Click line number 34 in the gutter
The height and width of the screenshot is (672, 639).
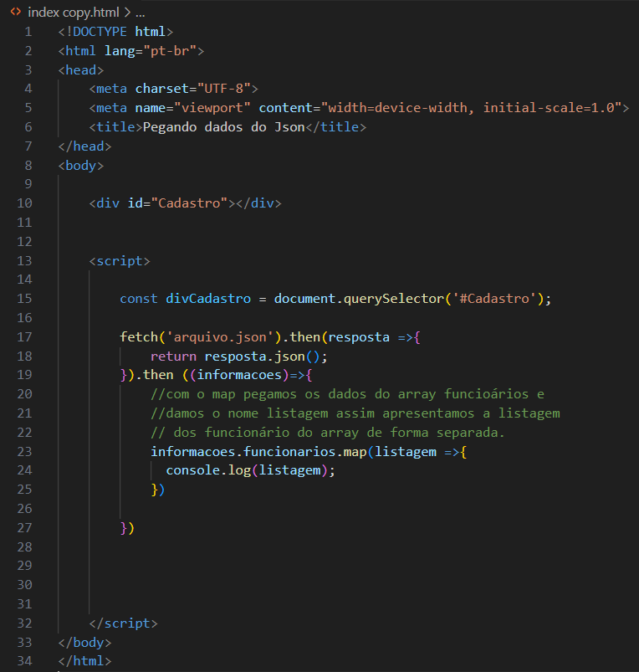pyautogui.click(x=24, y=661)
